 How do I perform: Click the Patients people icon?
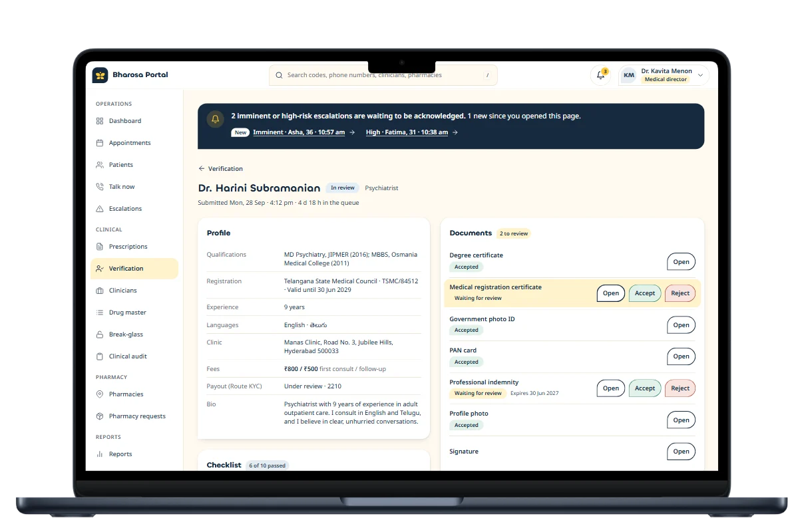[x=100, y=165]
